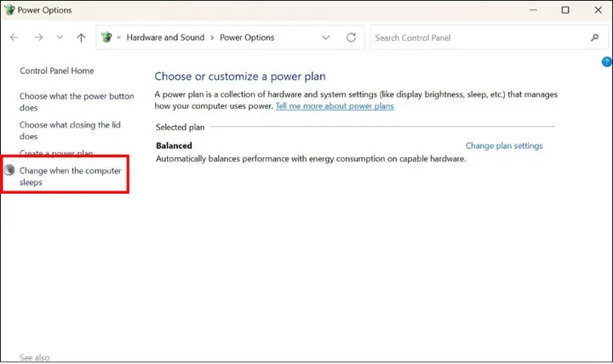The width and height of the screenshot is (613, 364).
Task: Click the Search Control Panel field
Action: (x=489, y=37)
